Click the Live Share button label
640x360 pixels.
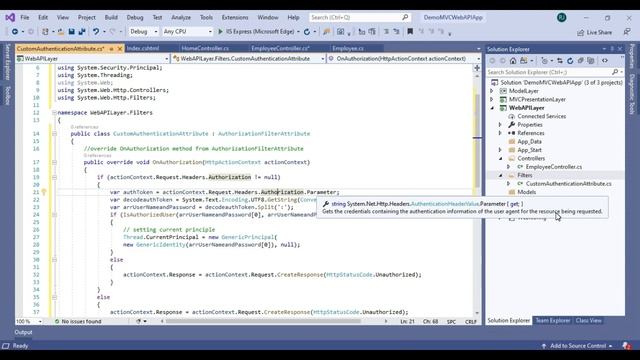(599, 32)
